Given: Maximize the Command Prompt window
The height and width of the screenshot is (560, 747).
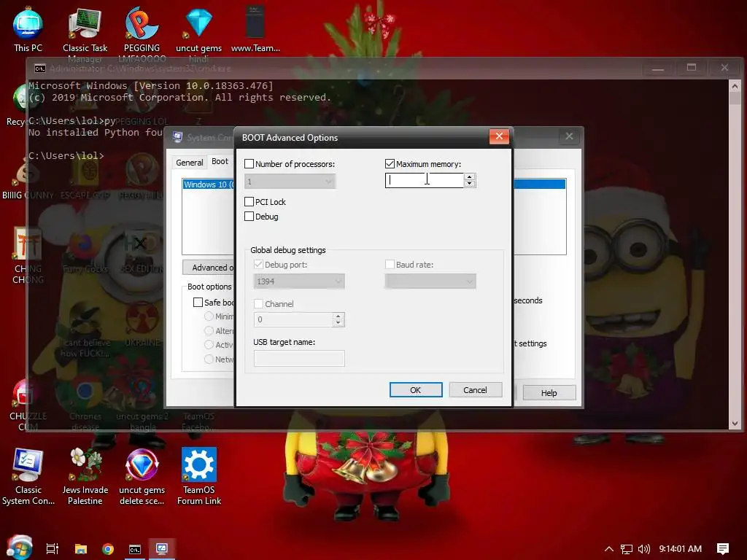Looking at the screenshot, I should click(692, 68).
